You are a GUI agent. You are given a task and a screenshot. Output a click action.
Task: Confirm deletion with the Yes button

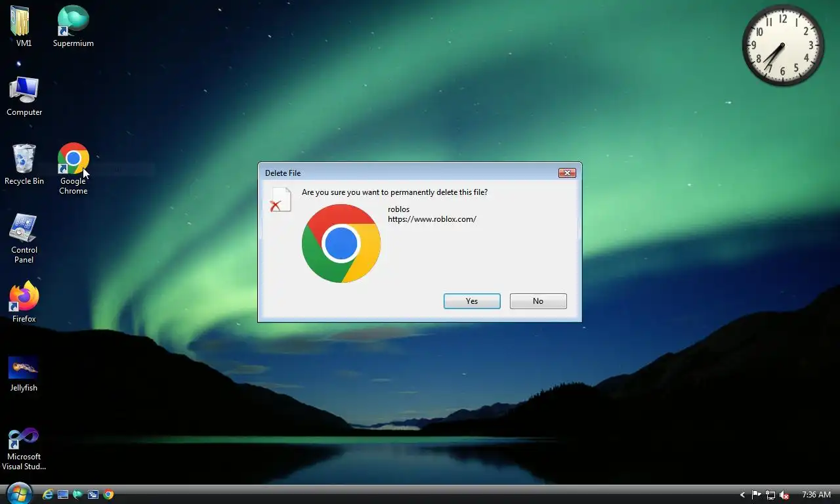[x=472, y=301]
